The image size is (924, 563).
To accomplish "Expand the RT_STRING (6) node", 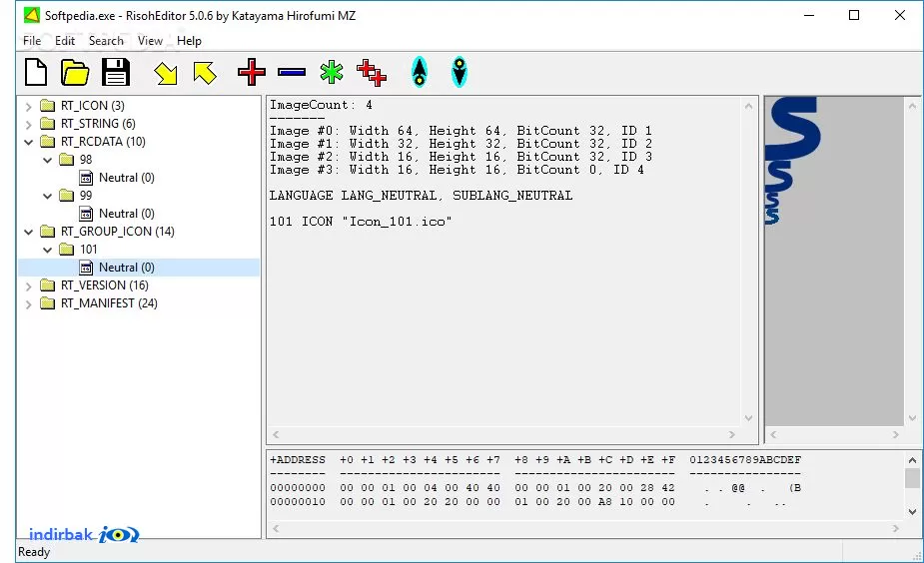I will 28,124.
